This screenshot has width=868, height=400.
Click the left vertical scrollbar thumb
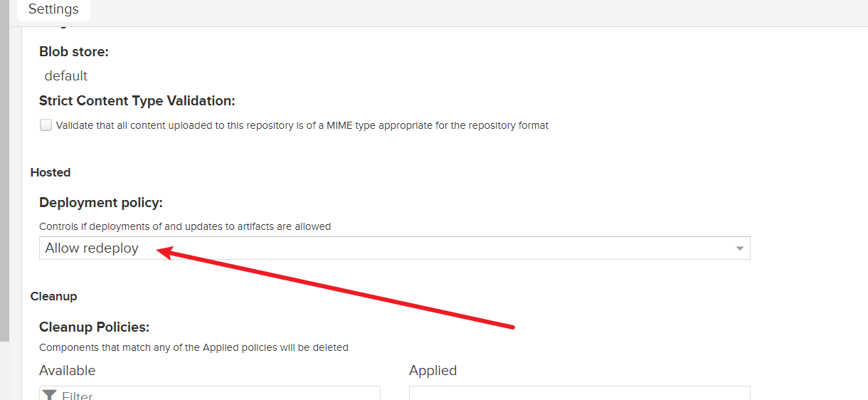tap(4, 178)
